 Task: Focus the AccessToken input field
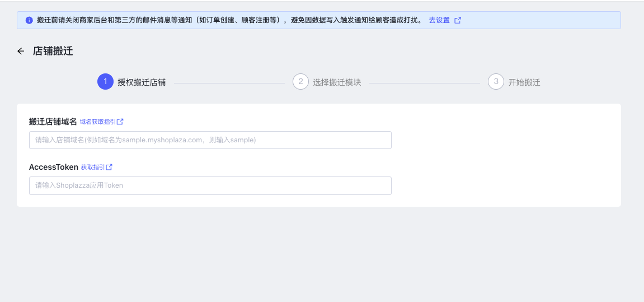(210, 185)
